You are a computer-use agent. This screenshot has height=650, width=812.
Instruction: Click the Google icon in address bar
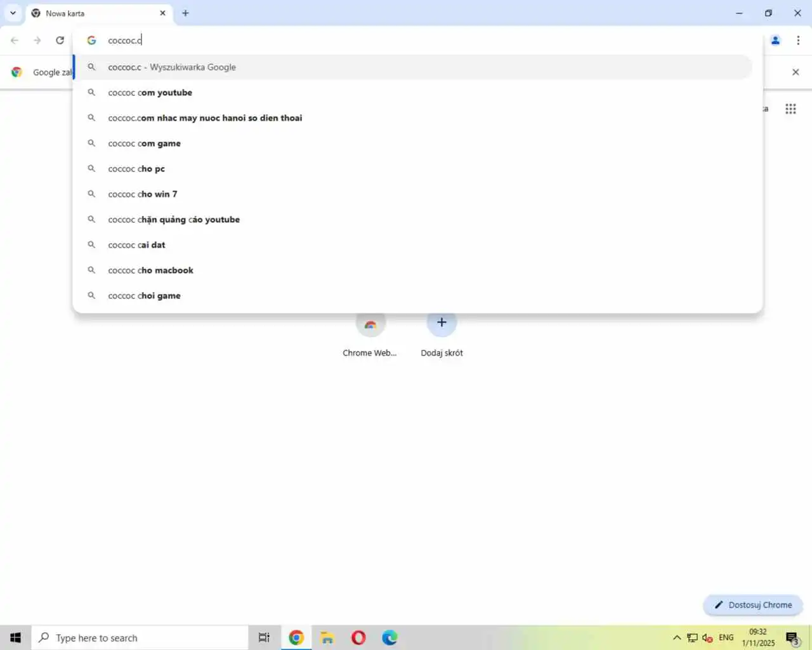pyautogui.click(x=92, y=40)
